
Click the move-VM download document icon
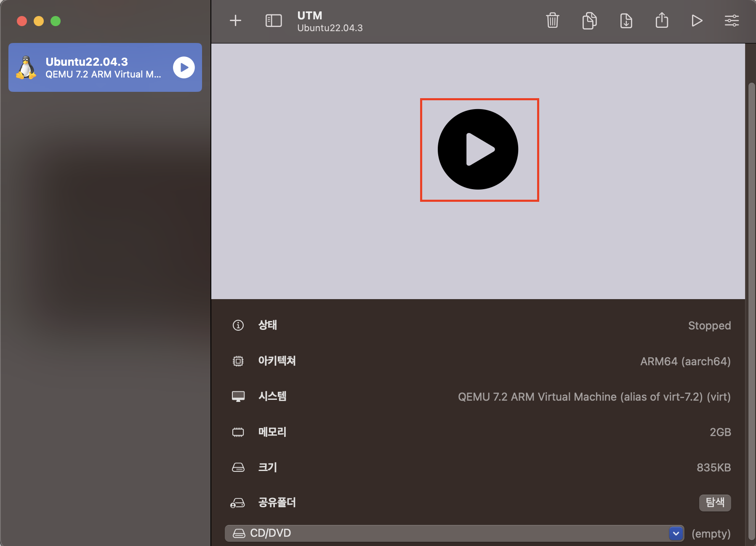(626, 20)
